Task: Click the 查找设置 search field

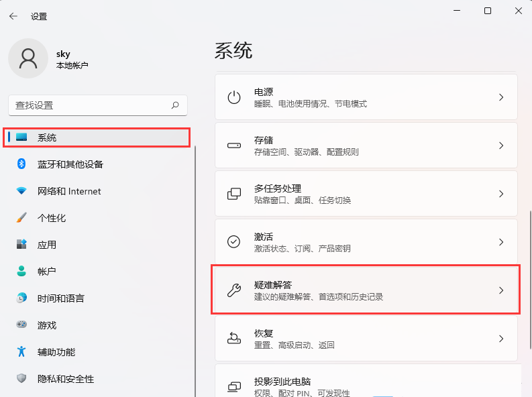Action: point(91,105)
